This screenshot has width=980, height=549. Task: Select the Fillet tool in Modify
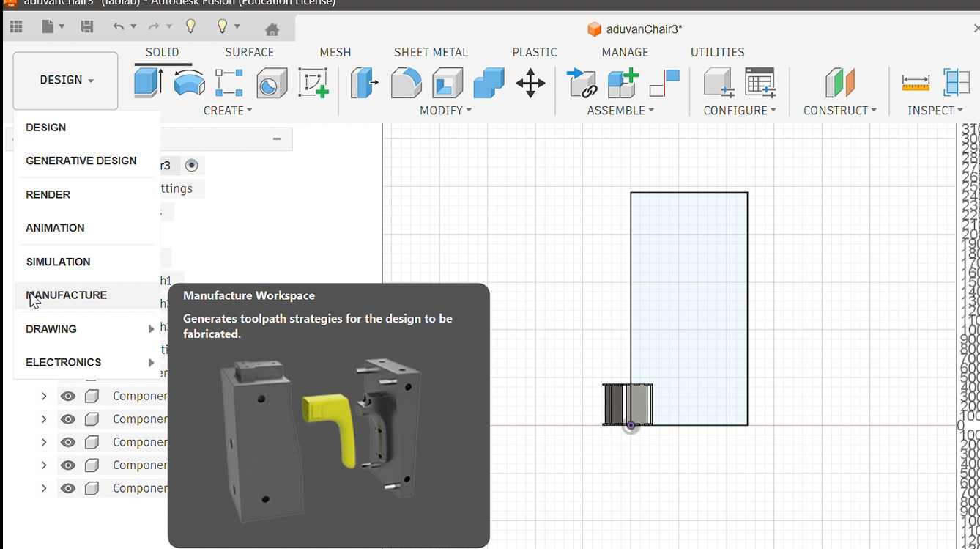point(406,82)
